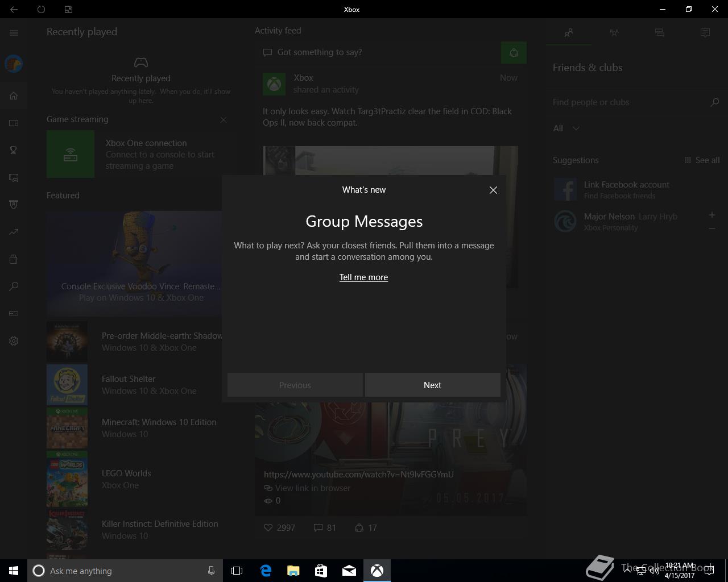The height and width of the screenshot is (582, 728).
Task: Click the Cortana microphone icon
Action: (211, 571)
